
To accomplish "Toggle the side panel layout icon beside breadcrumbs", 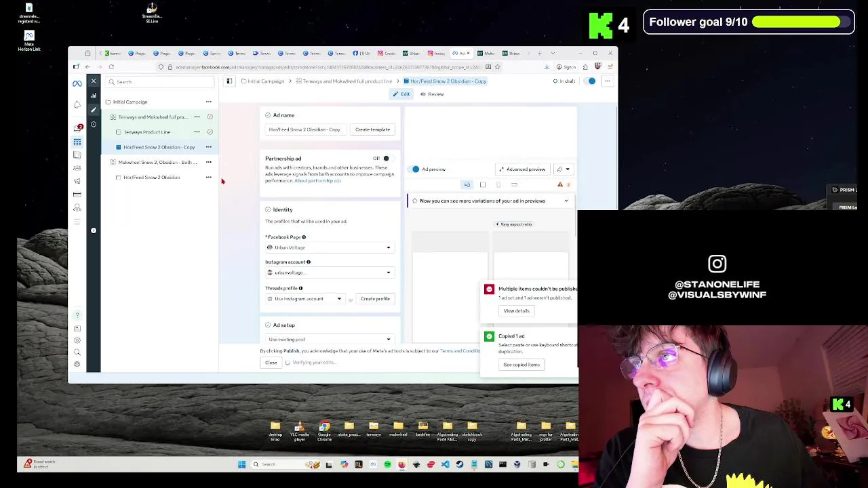I will click(229, 81).
